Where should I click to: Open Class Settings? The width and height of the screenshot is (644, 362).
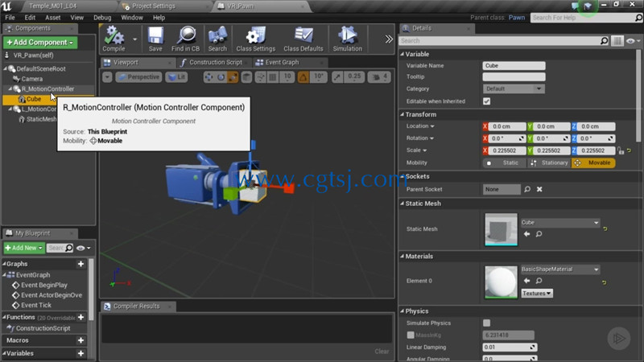pyautogui.click(x=255, y=39)
